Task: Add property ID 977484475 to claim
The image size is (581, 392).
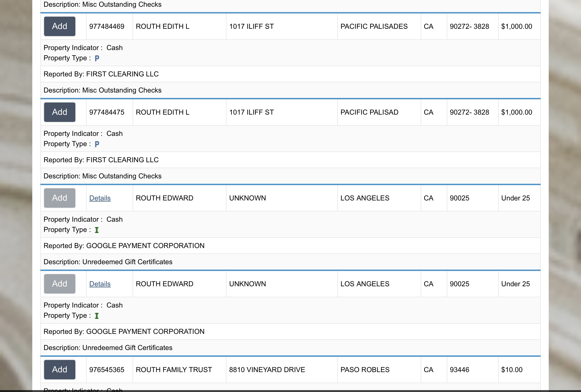Action: coord(60,112)
